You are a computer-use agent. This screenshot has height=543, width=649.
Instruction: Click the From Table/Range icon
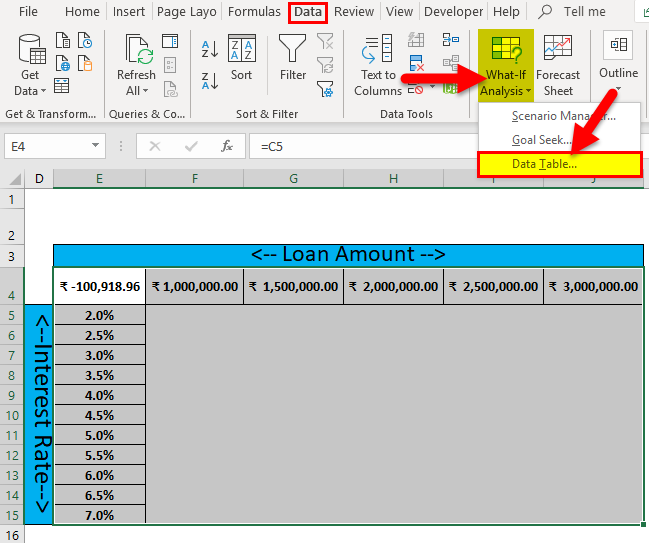pyautogui.click(x=61, y=86)
